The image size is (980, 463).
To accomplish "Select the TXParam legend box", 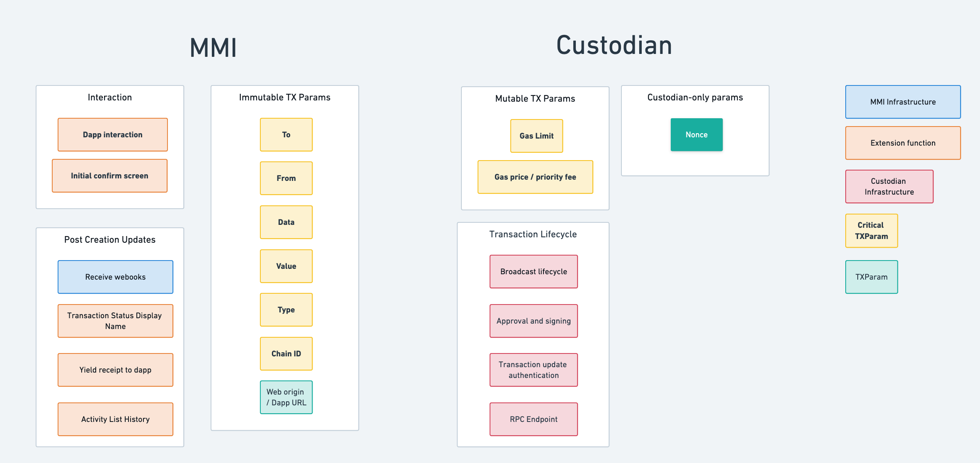I will (x=871, y=277).
